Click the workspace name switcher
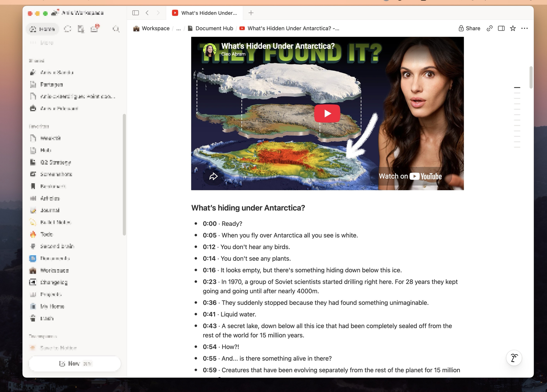Viewport: 547px width, 392px height. pyautogui.click(x=77, y=13)
